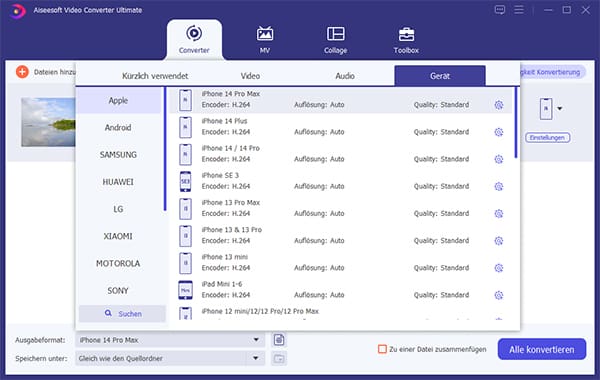Click the iPhone 13 mini profile name
Viewport: 600px width, 380px height.
coord(225,257)
